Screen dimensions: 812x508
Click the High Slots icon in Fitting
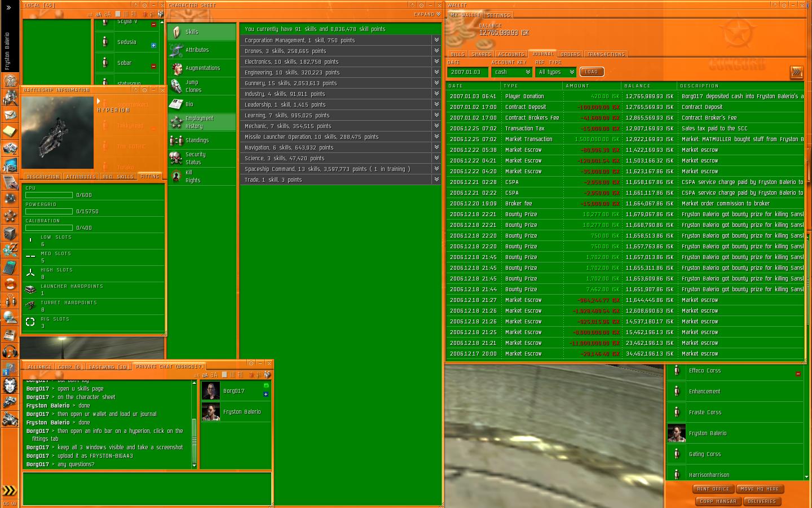click(x=30, y=273)
